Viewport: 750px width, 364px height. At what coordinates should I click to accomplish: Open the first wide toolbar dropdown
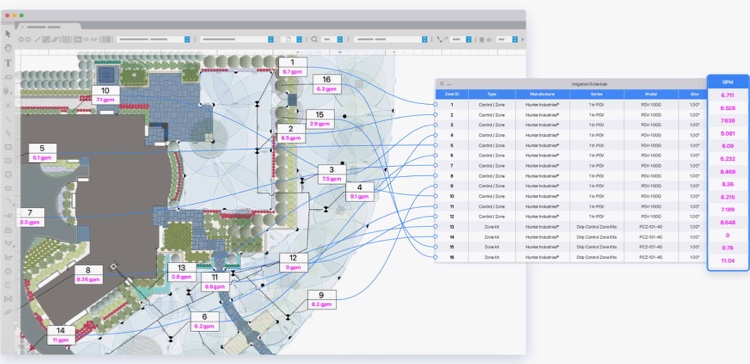(154, 40)
